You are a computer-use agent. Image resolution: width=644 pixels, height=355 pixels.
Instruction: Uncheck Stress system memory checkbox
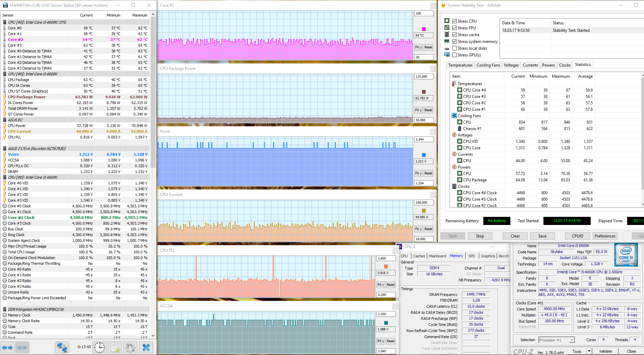click(x=454, y=41)
